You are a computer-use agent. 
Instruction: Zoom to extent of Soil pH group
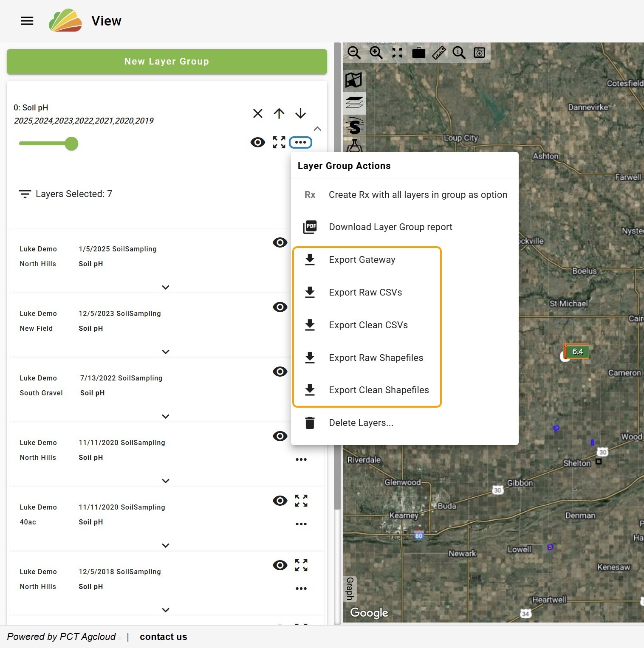[279, 142]
